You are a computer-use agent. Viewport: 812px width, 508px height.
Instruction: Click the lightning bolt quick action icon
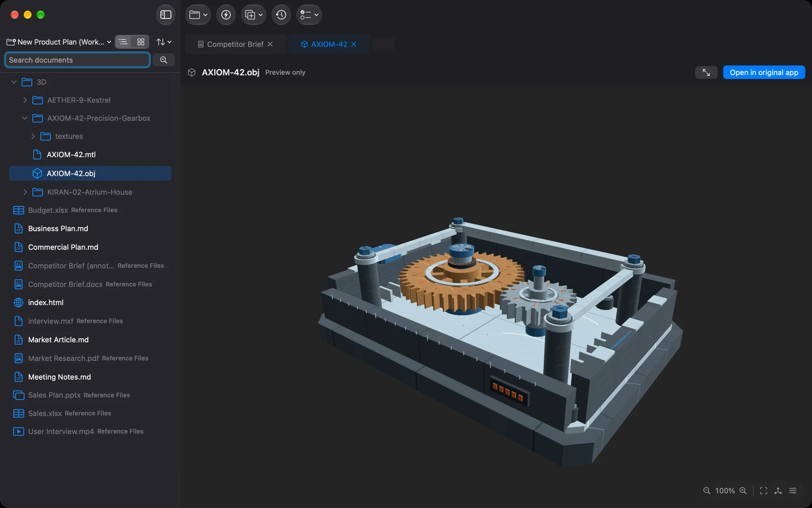click(226, 15)
